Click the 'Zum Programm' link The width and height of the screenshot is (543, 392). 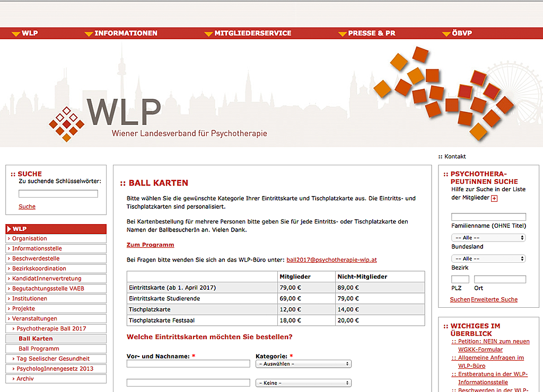pos(150,245)
